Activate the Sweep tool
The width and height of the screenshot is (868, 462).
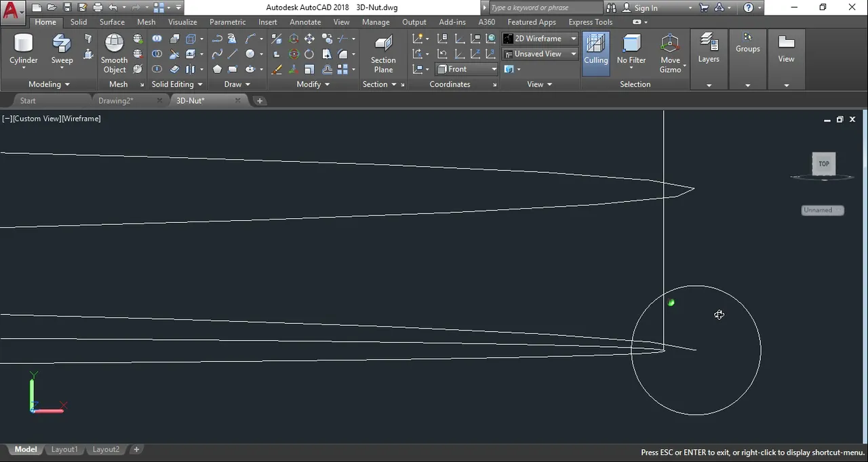tap(62, 50)
